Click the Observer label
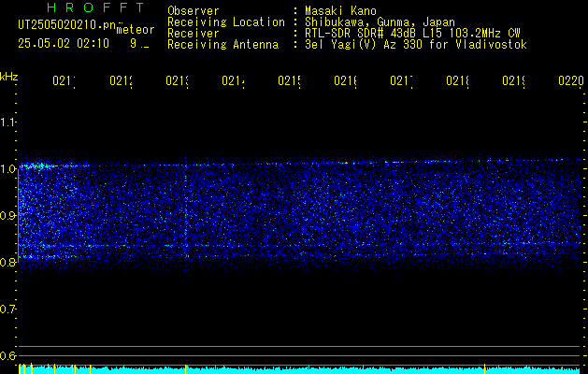Viewport: 588px width, 374px height. [194, 10]
